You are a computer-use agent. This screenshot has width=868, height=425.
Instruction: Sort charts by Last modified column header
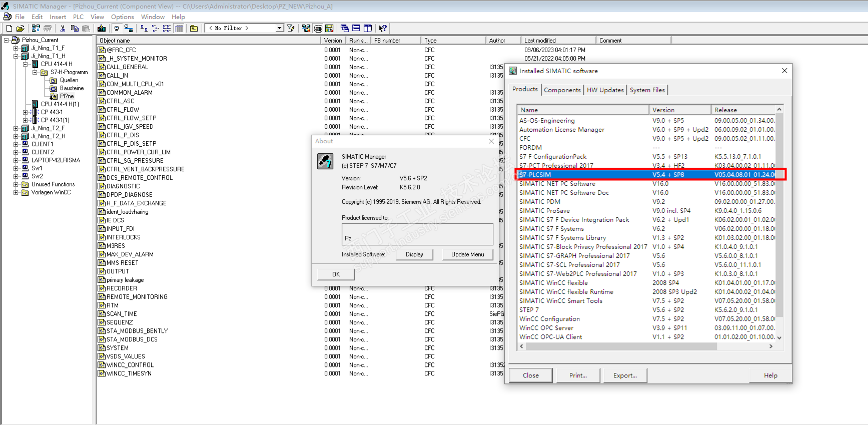coord(558,41)
